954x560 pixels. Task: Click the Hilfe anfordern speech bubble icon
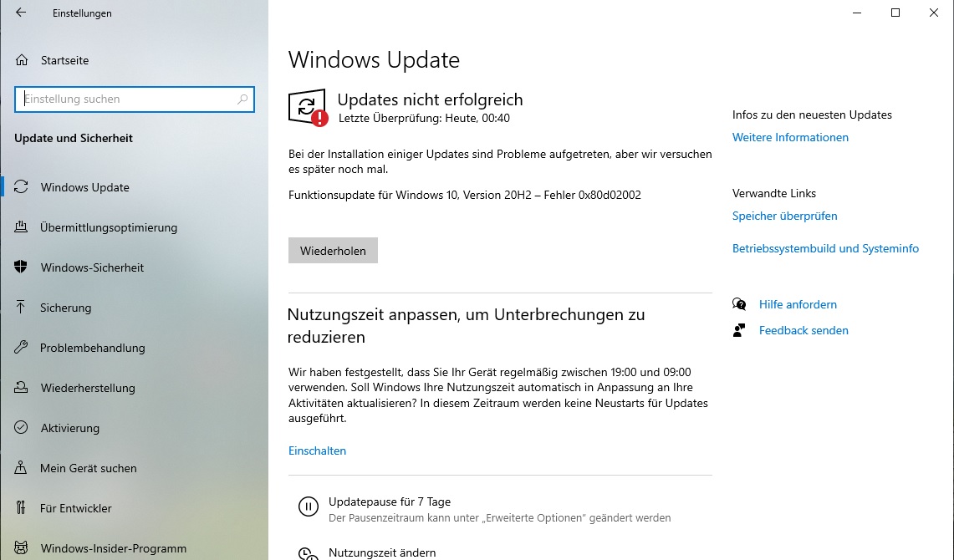click(739, 304)
